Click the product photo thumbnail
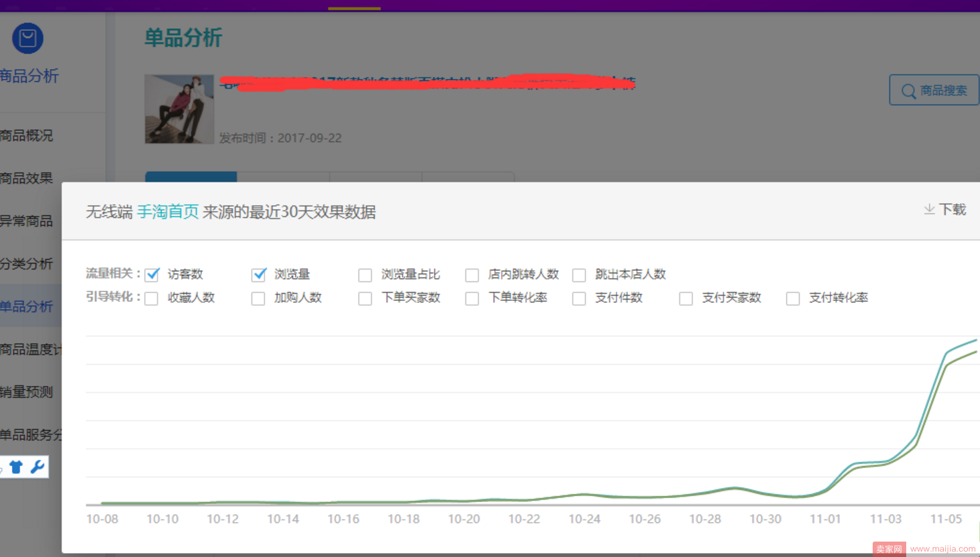Screen dimensions: 980x557 [x=179, y=109]
